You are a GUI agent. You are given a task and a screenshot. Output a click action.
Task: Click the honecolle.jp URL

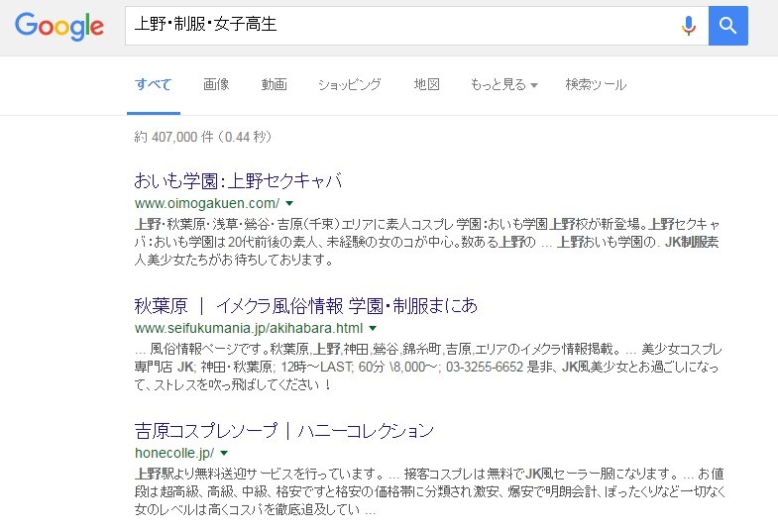point(174,453)
